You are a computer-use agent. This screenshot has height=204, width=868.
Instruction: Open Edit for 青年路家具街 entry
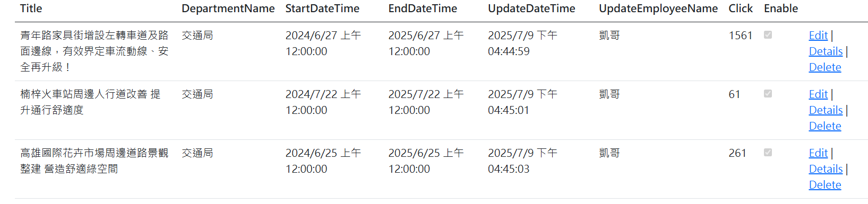tap(818, 36)
